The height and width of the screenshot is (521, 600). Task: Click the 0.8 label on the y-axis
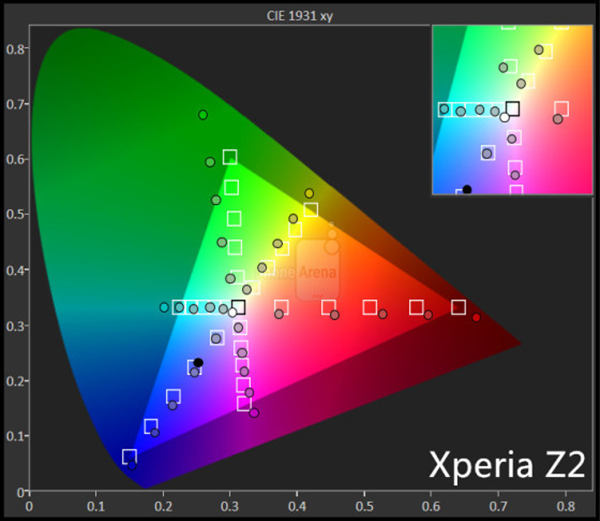pos(15,48)
